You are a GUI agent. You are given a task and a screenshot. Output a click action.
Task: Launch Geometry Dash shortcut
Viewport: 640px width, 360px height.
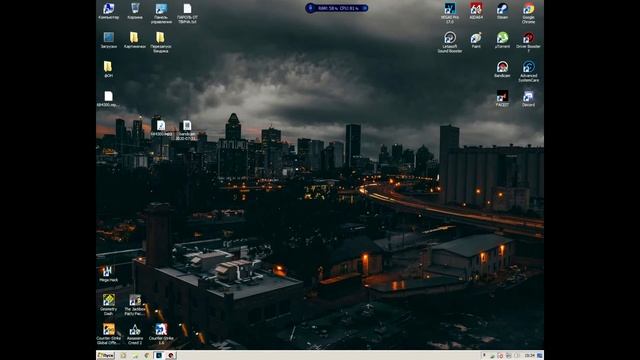[109, 304]
